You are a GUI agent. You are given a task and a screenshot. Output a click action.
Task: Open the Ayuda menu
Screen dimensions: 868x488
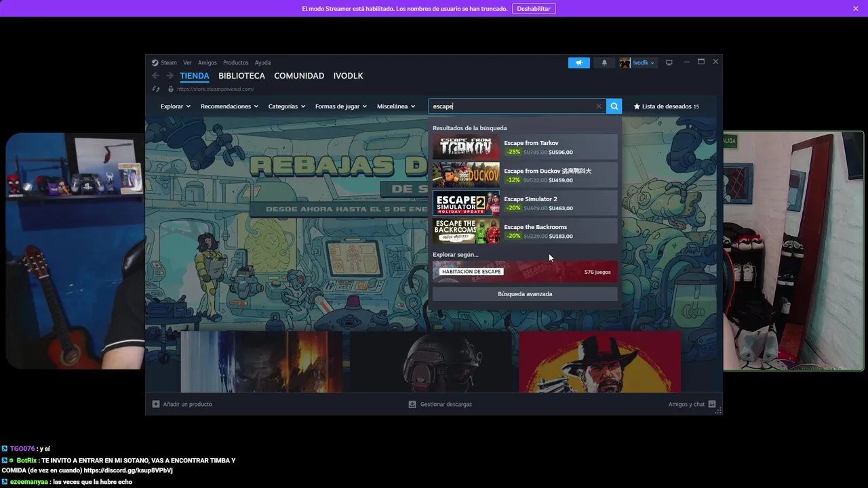tap(262, 62)
